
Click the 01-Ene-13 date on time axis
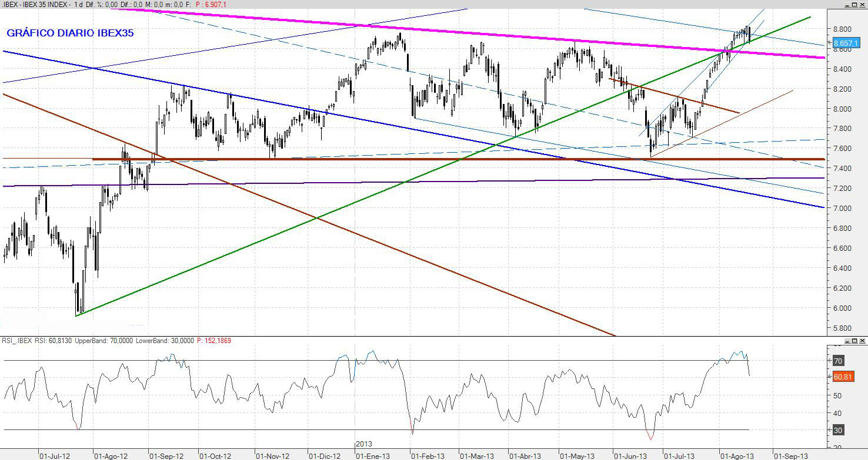[373, 455]
